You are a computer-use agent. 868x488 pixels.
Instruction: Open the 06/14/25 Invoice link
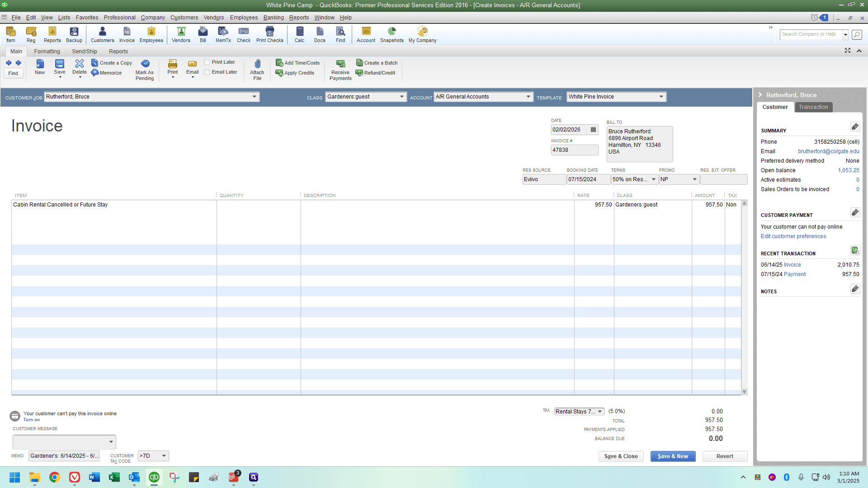tap(792, 265)
